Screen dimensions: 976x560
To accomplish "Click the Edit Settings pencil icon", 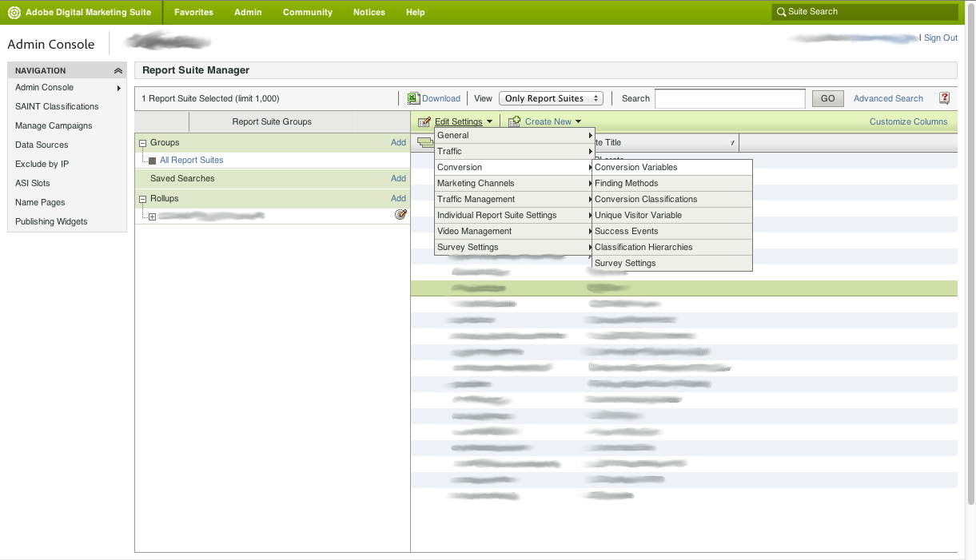I will click(x=424, y=122).
